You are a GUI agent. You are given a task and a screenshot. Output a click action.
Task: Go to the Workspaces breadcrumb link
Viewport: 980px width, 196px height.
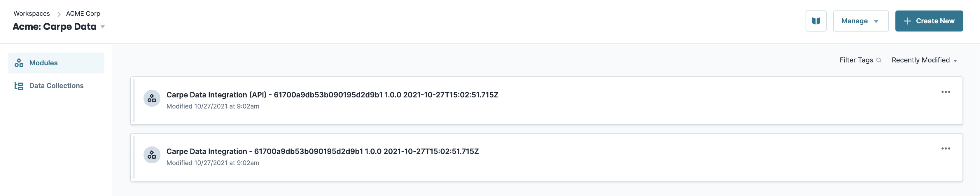[32, 13]
